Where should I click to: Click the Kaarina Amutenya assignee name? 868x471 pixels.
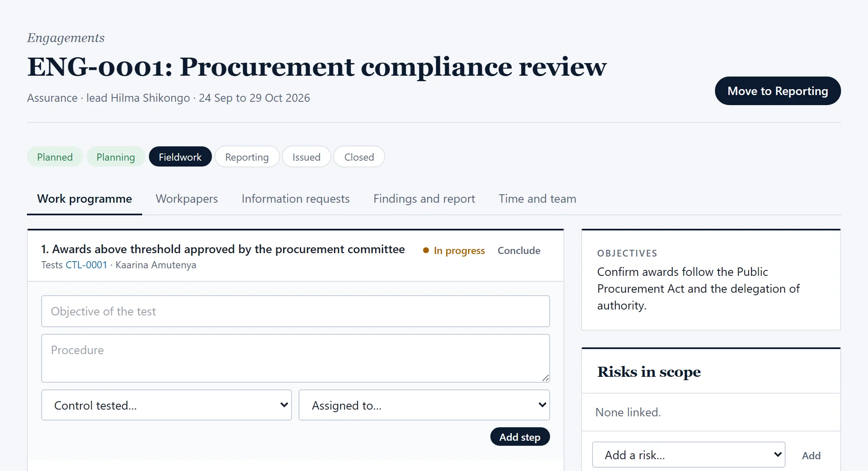pos(156,265)
